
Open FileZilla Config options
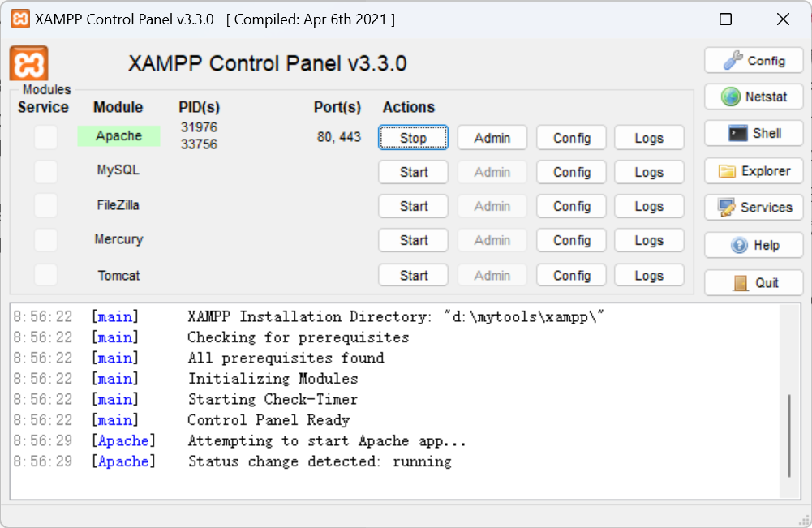tap(571, 206)
